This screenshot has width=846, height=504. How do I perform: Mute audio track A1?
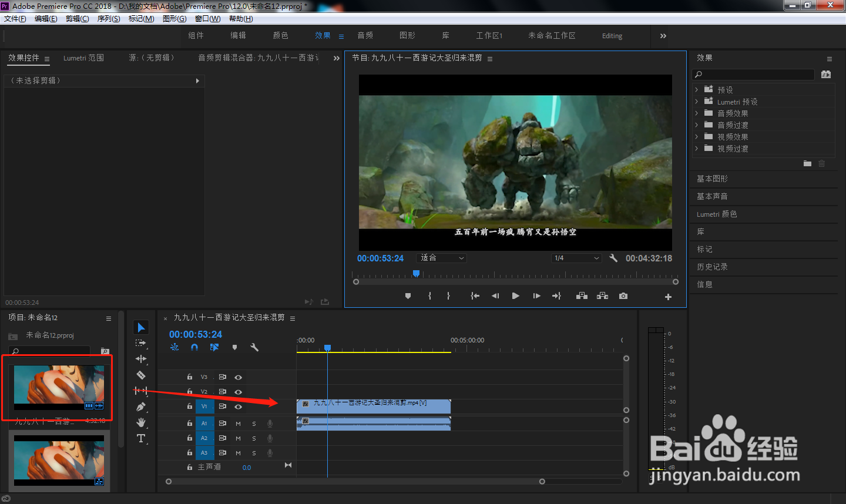238,424
